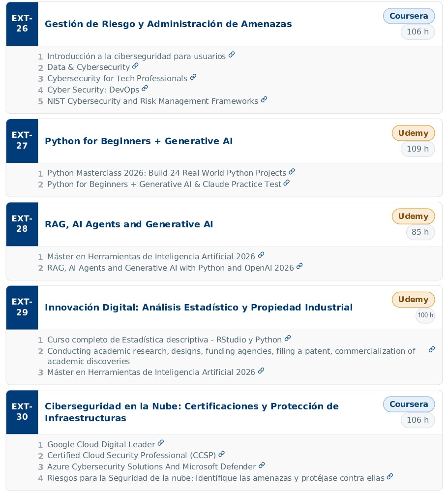Open link icon after Azure Cybersecurity Solutions course
This screenshot has height=495, width=448.
(x=262, y=465)
